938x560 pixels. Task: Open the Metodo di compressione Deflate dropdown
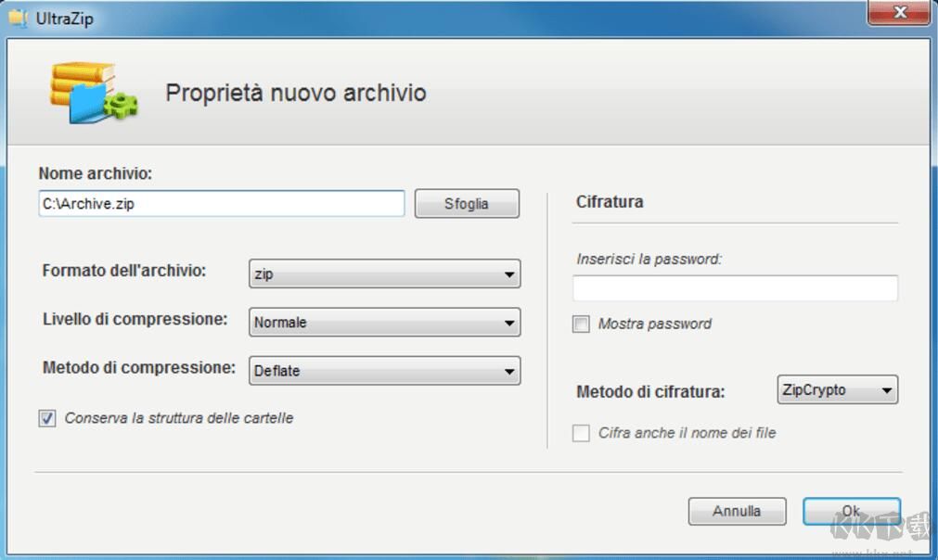pyautogui.click(x=384, y=371)
